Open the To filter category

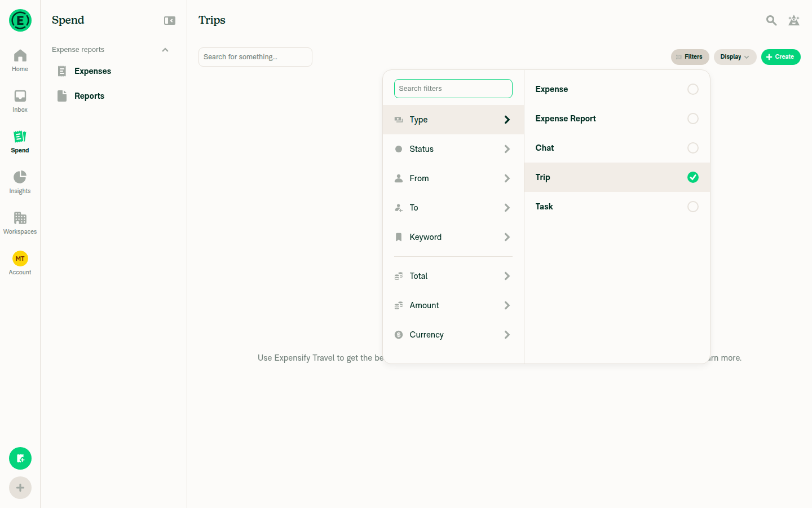pos(453,208)
